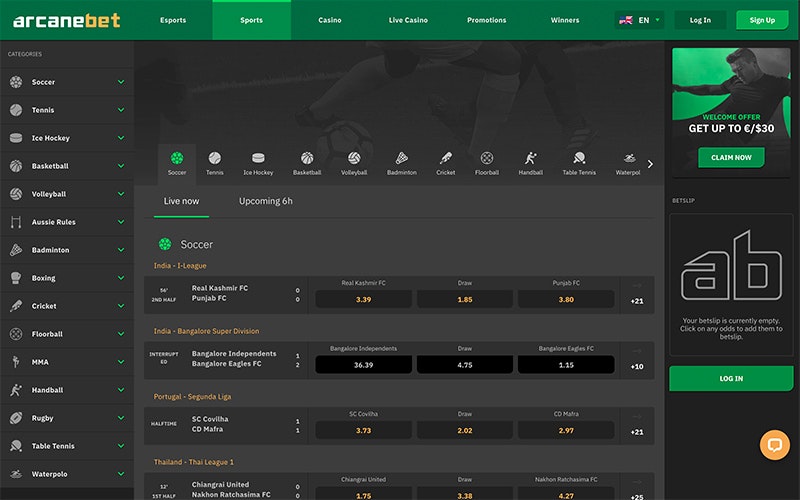Viewport: 800px width, 500px height.
Task: Pick CD Mafra odds 2.97
Action: [x=566, y=431]
